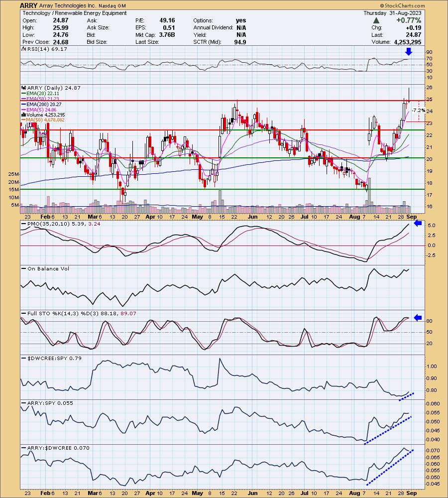Click the candlestick icon beside ARRY (Daily)

24,88
